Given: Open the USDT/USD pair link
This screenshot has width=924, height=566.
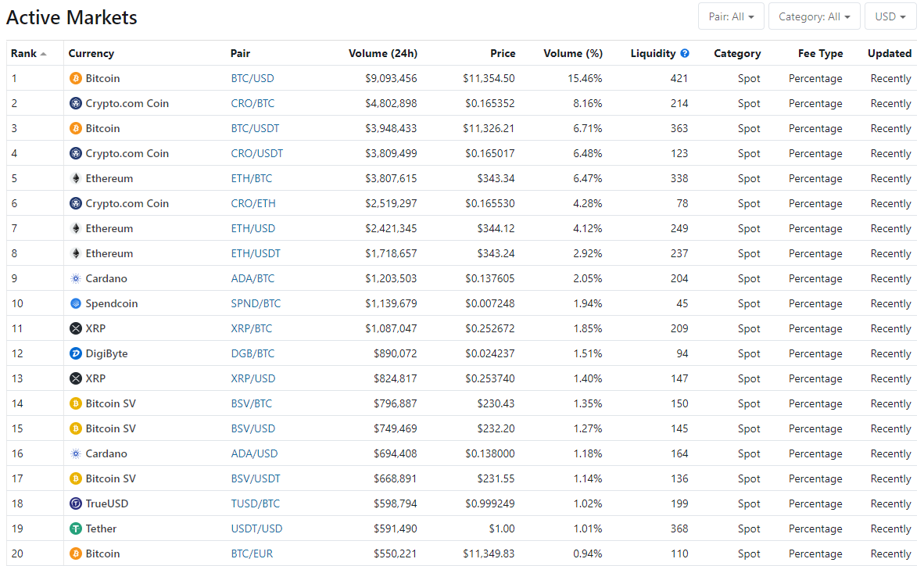Looking at the screenshot, I should click(256, 528).
